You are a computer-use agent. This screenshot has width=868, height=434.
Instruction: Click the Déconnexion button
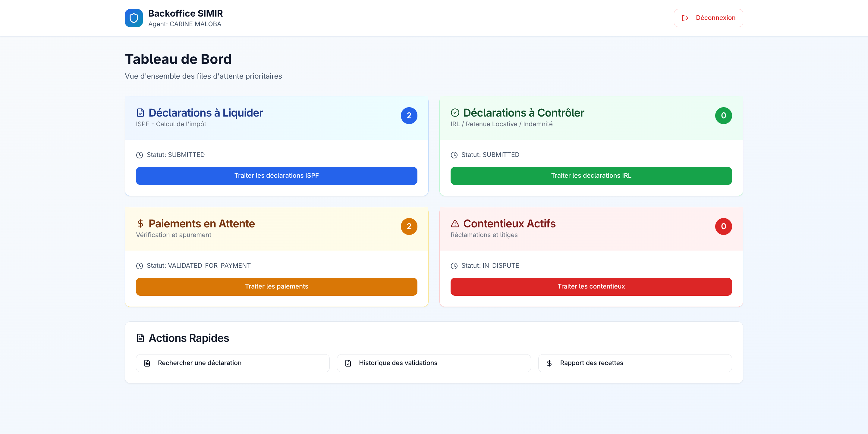pyautogui.click(x=708, y=18)
